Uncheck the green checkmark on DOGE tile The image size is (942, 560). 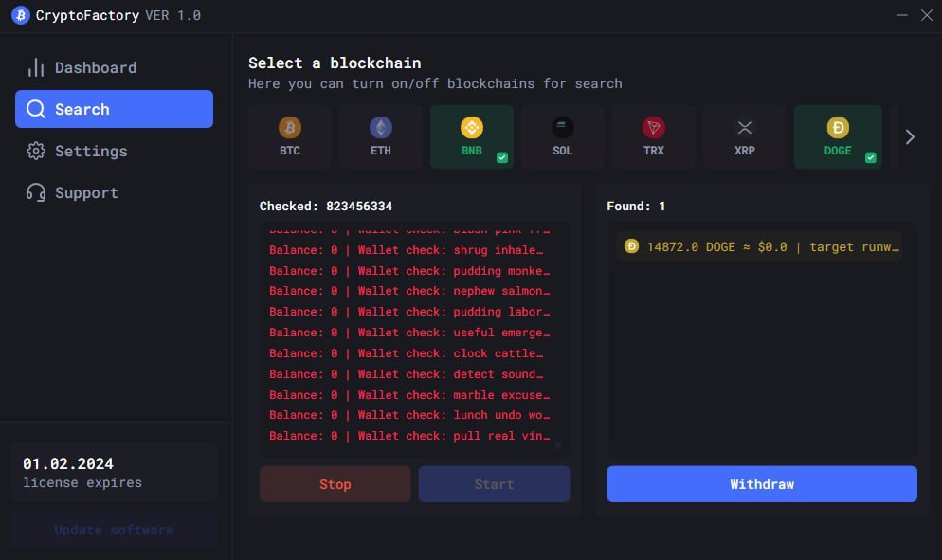pos(871,157)
